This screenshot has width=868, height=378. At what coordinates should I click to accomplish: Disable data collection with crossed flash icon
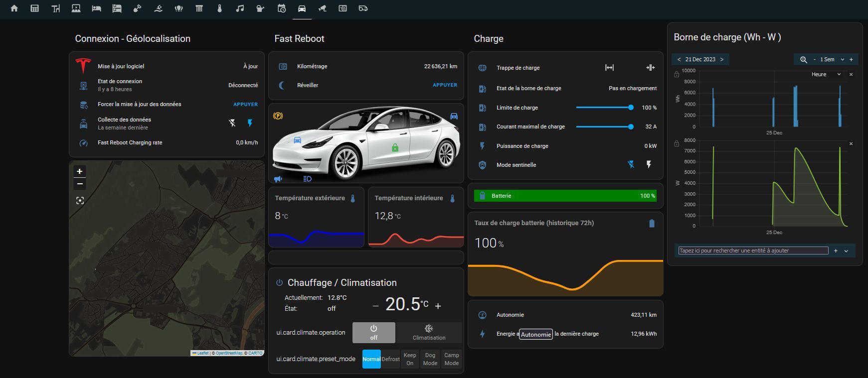tap(232, 123)
